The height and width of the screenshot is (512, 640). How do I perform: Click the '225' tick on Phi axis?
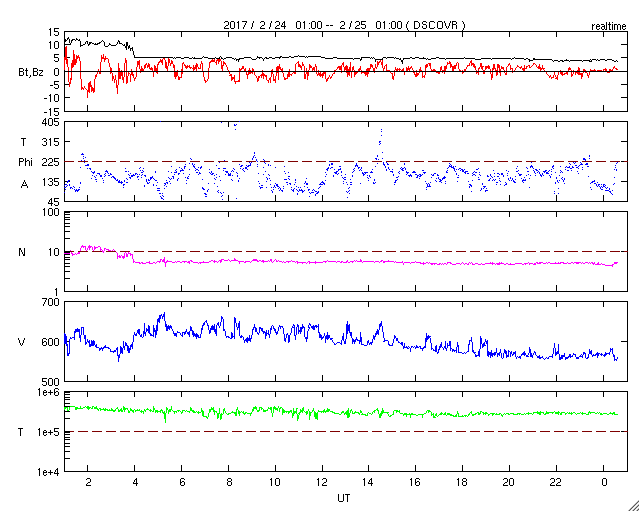(x=51, y=162)
